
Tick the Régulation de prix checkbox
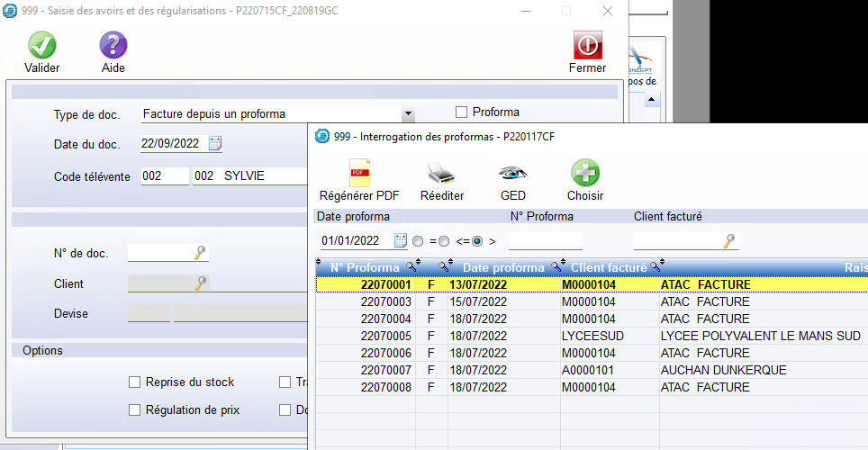coord(134,410)
